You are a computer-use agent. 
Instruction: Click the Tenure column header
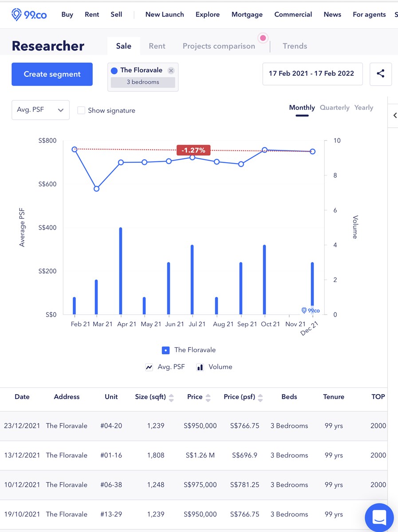coord(334,397)
